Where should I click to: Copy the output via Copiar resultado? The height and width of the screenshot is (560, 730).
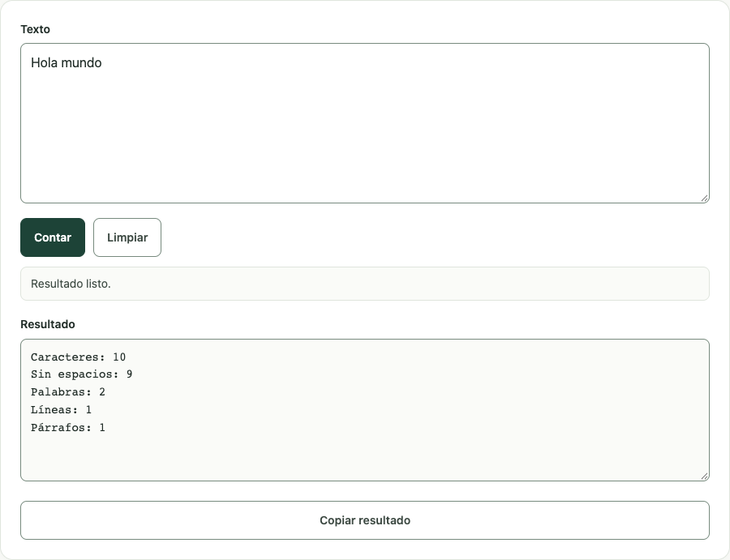365,520
